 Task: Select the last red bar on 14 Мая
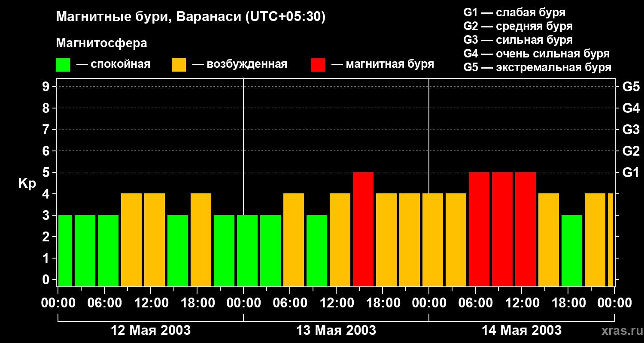click(525, 229)
